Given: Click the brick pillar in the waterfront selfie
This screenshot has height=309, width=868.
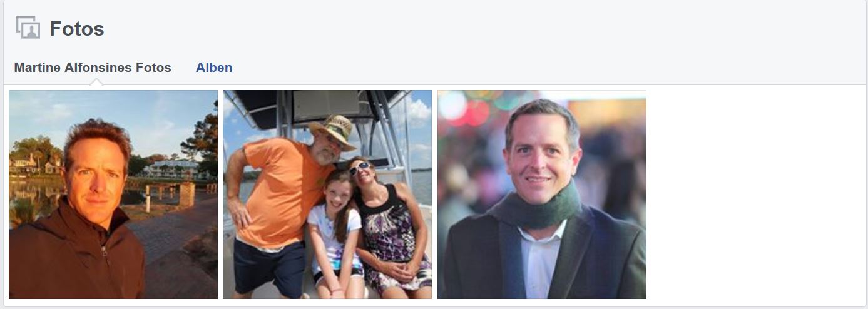Looking at the screenshot, I should [x=186, y=194].
